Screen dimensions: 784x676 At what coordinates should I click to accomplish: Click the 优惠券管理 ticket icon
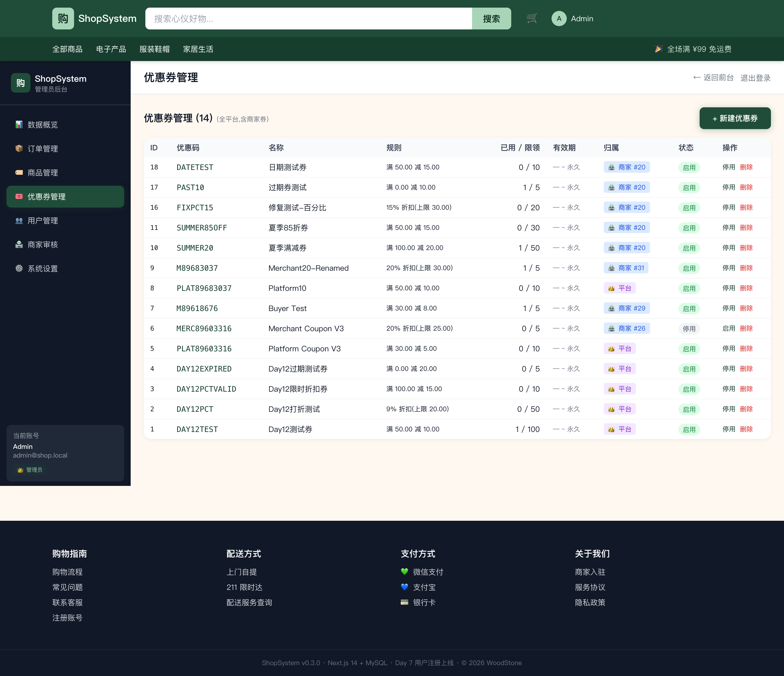(x=19, y=196)
